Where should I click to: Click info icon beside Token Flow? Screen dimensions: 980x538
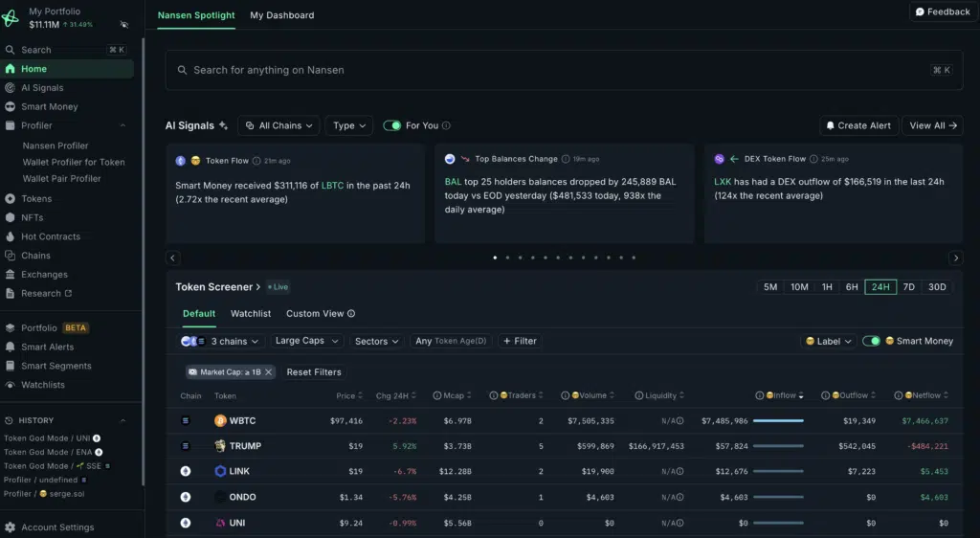(256, 161)
